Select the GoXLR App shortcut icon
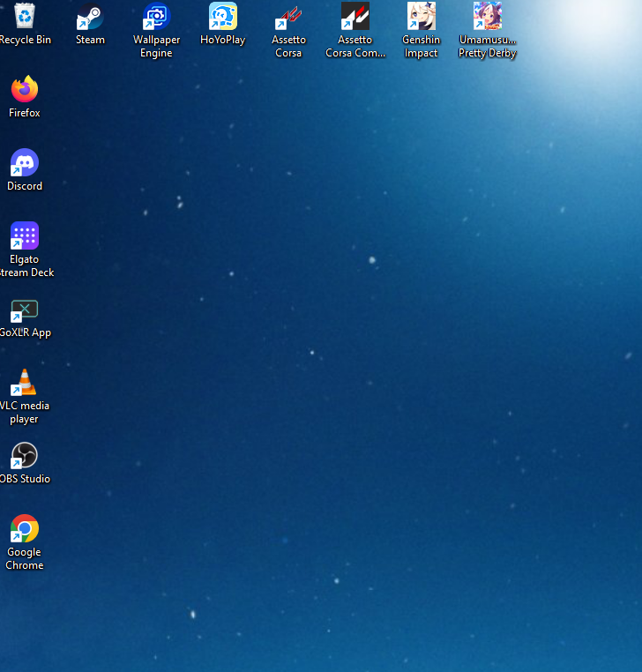Screen dimensions: 642x672 [25, 310]
